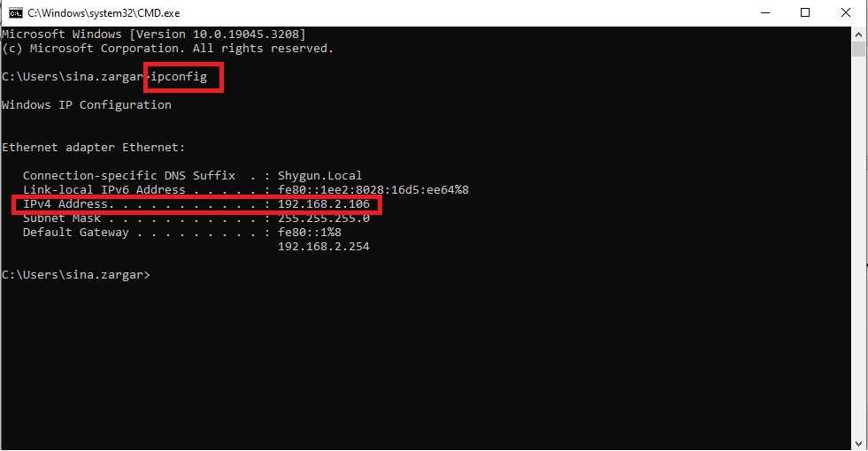
Task: Click the highlighted ipconfig command
Action: pos(179,76)
